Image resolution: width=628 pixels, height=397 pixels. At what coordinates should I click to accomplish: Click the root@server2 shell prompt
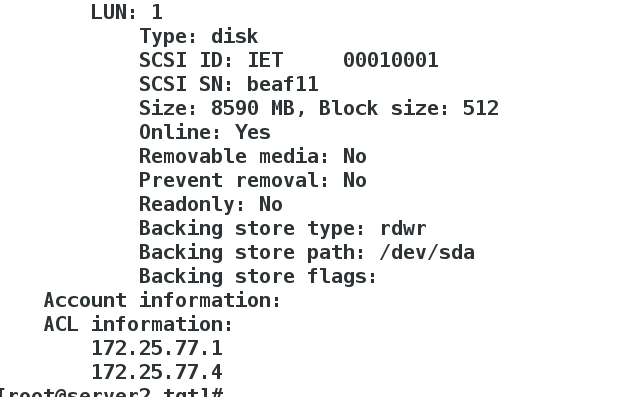tap(111, 392)
